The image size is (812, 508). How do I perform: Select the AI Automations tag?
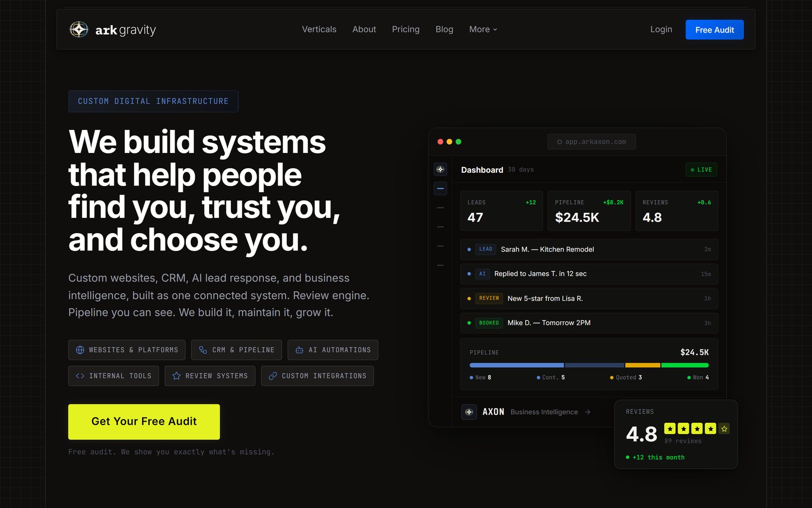(x=333, y=350)
